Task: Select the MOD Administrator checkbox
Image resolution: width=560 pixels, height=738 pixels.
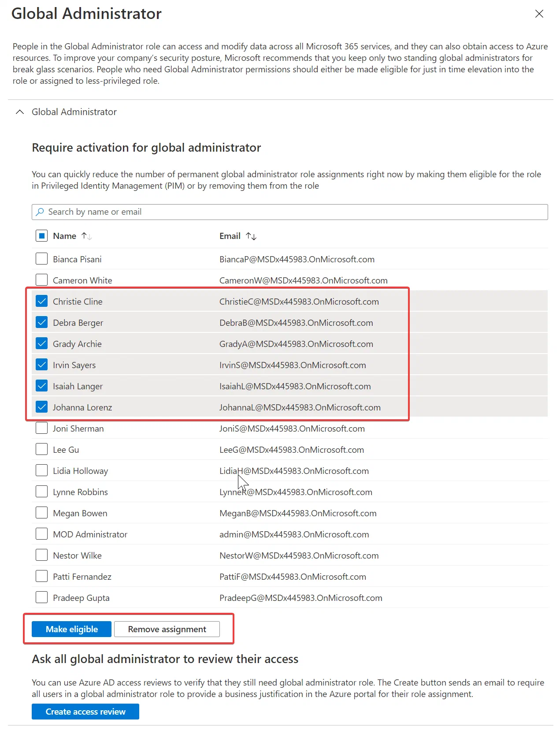Action: pos(41,534)
